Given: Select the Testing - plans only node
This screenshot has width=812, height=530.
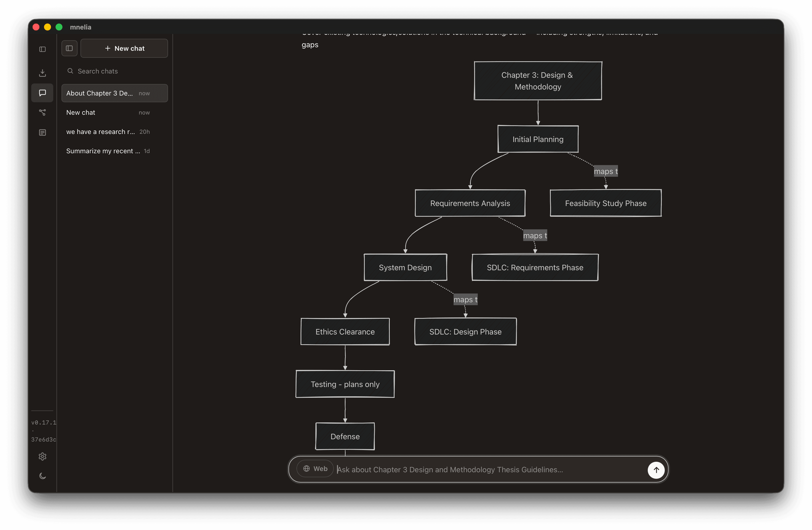Looking at the screenshot, I should click(345, 384).
